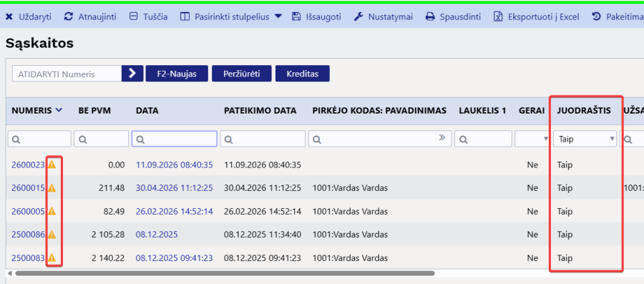This screenshot has height=284, width=644.
Task: Open invoice 2600005
Action: tap(28, 211)
